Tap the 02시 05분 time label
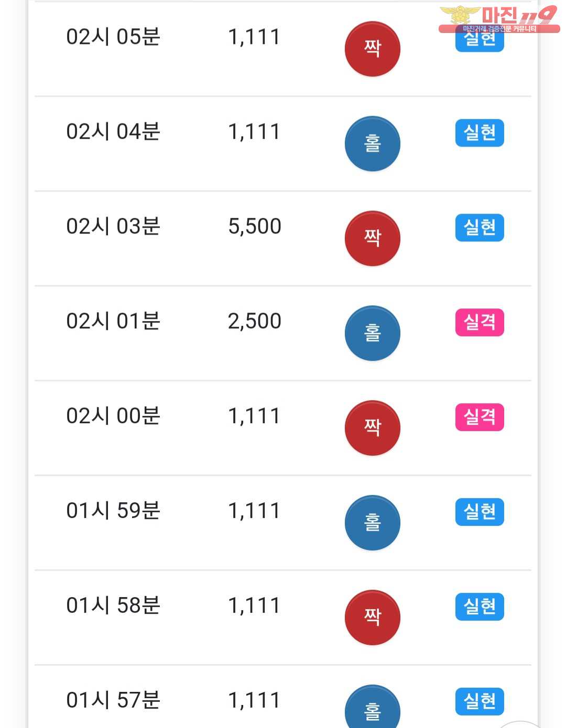This screenshot has width=566, height=728. (113, 37)
